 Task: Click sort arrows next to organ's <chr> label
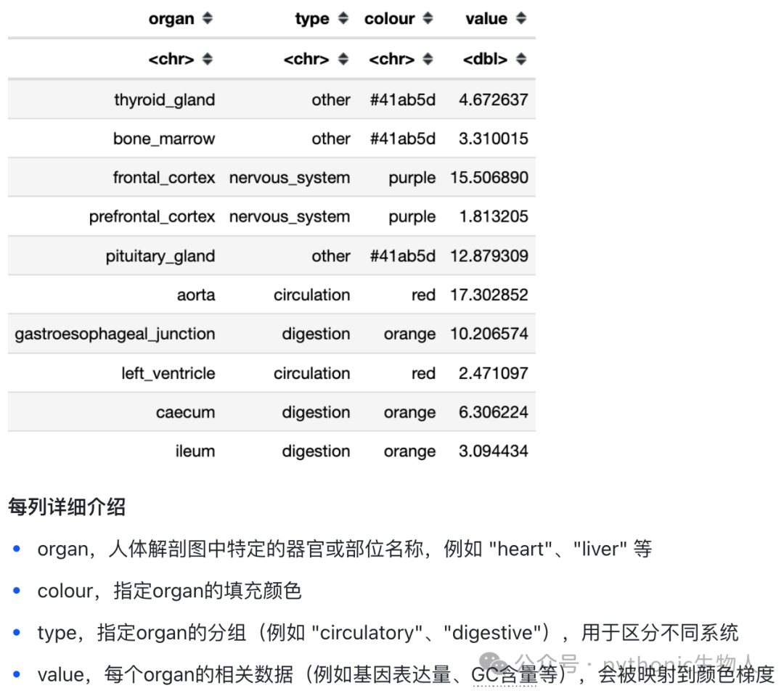coord(208,59)
